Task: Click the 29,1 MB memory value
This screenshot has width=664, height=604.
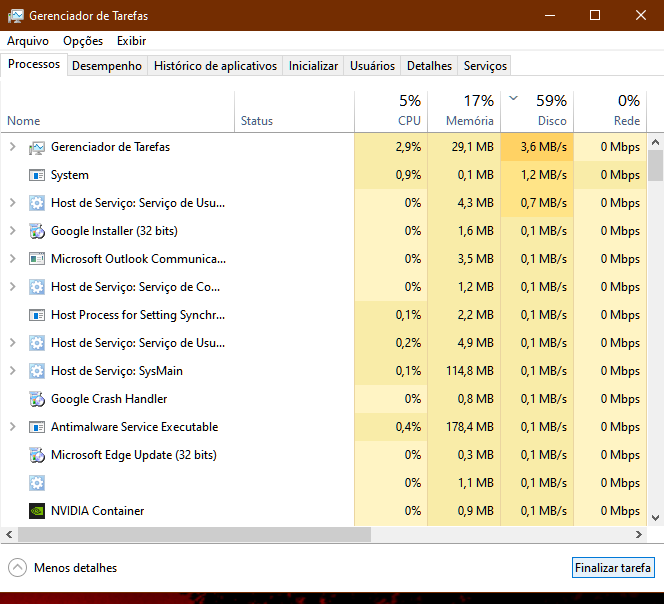Action: tap(473, 147)
